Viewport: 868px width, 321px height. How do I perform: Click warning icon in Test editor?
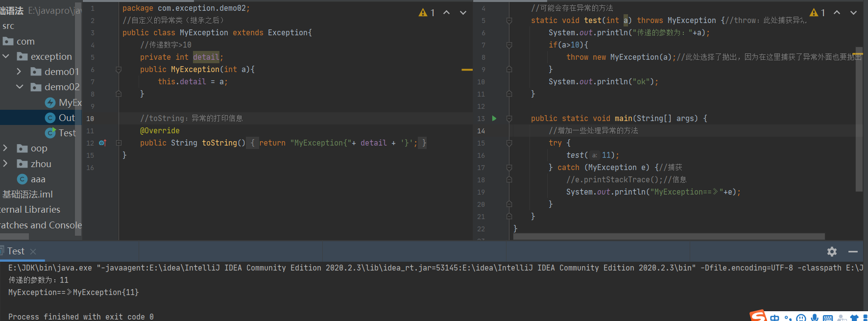point(814,13)
